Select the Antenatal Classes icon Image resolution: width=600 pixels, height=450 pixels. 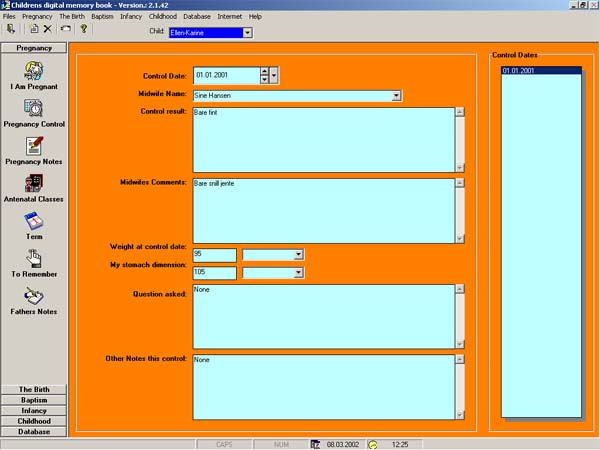(34, 184)
